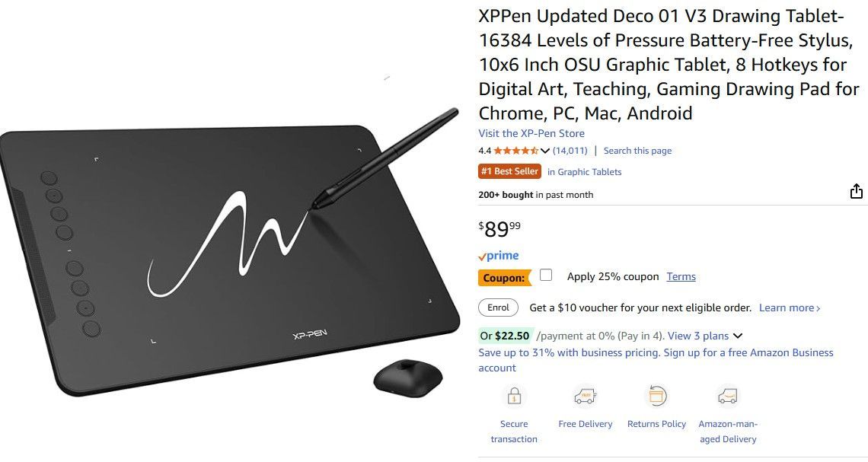Expand View 3 plans dropdown
Screen dimensions: 868x462
tap(705, 336)
